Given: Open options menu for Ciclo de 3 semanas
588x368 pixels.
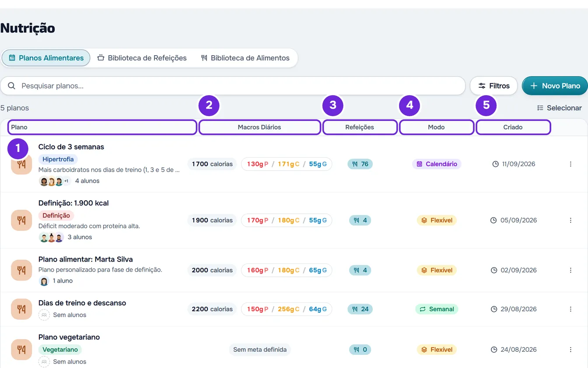Looking at the screenshot, I should (570, 164).
